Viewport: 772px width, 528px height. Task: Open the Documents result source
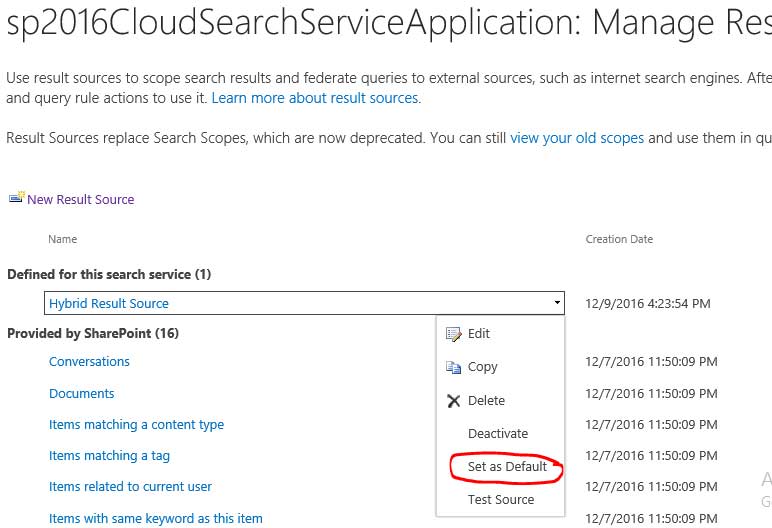tap(81, 394)
